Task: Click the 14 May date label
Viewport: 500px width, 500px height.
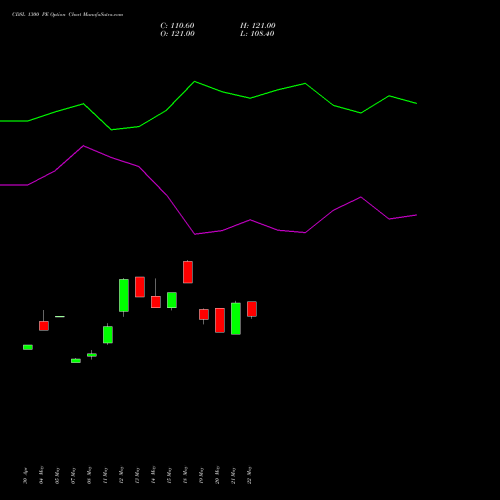Action: pyautogui.click(x=153, y=475)
